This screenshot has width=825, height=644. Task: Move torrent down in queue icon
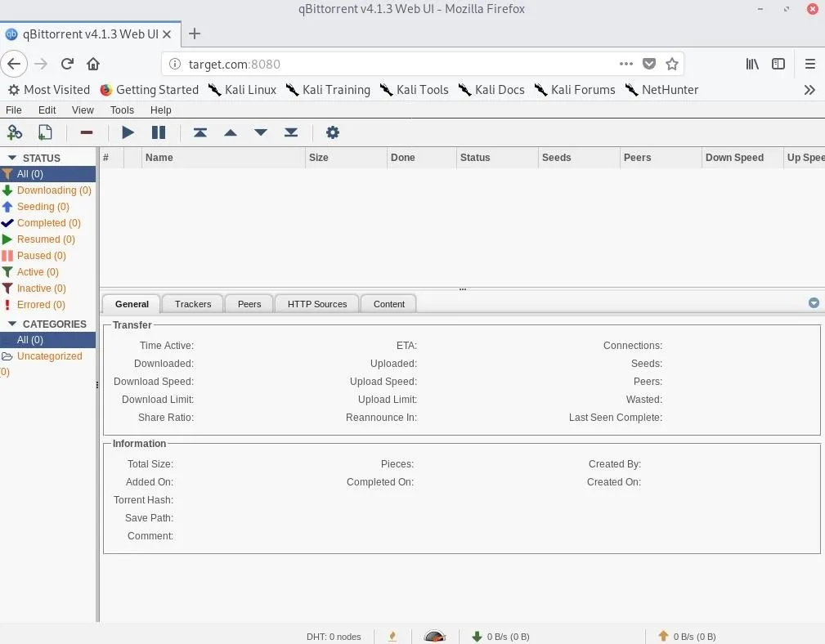pos(261,132)
